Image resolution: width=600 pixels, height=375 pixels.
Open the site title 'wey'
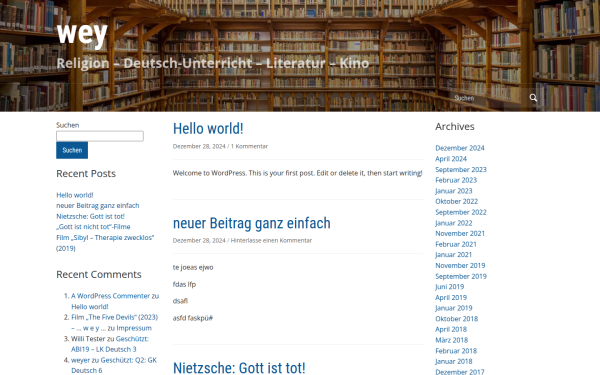(x=82, y=34)
